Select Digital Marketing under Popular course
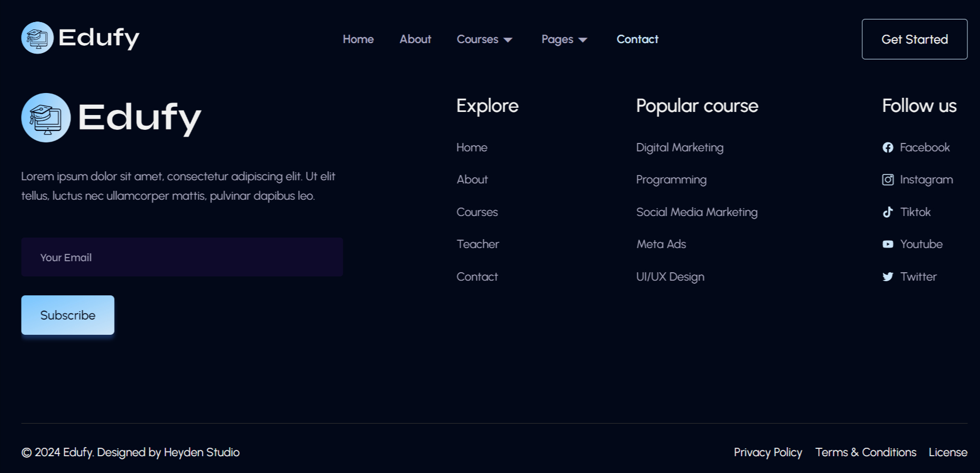The height and width of the screenshot is (473, 980). [679, 148]
